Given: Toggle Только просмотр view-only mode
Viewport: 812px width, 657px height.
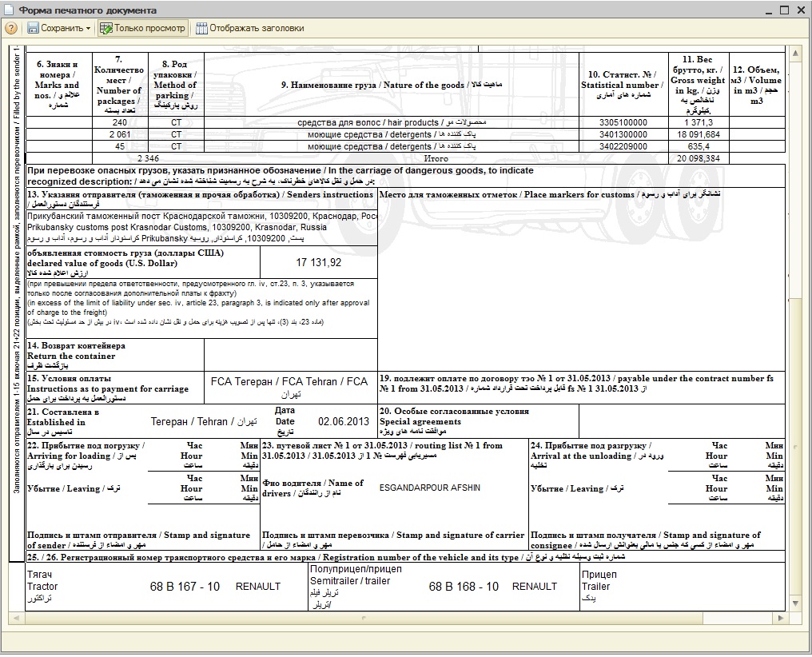Looking at the screenshot, I should pos(142,29).
